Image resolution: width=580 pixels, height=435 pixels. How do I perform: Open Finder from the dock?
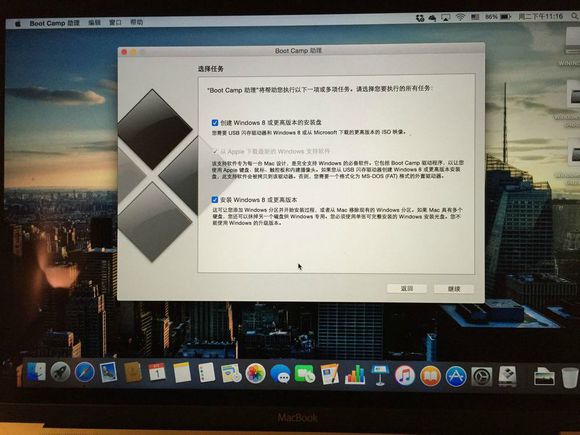[x=36, y=372]
